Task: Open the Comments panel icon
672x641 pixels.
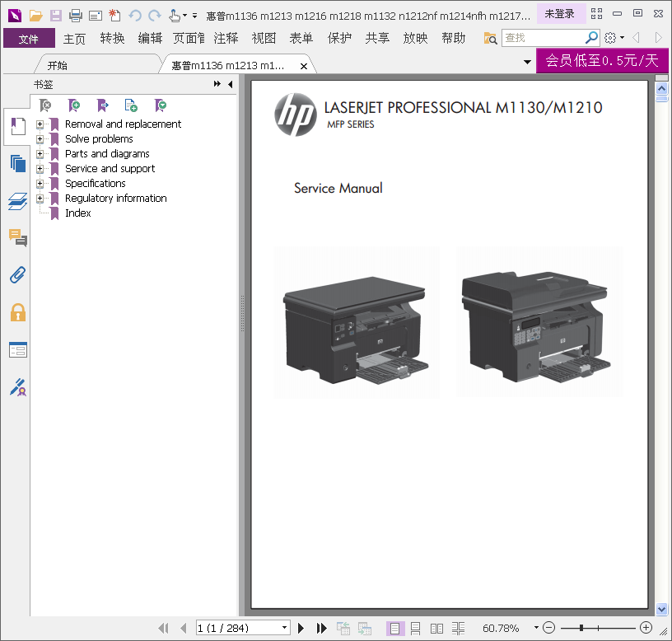Action: tap(17, 237)
